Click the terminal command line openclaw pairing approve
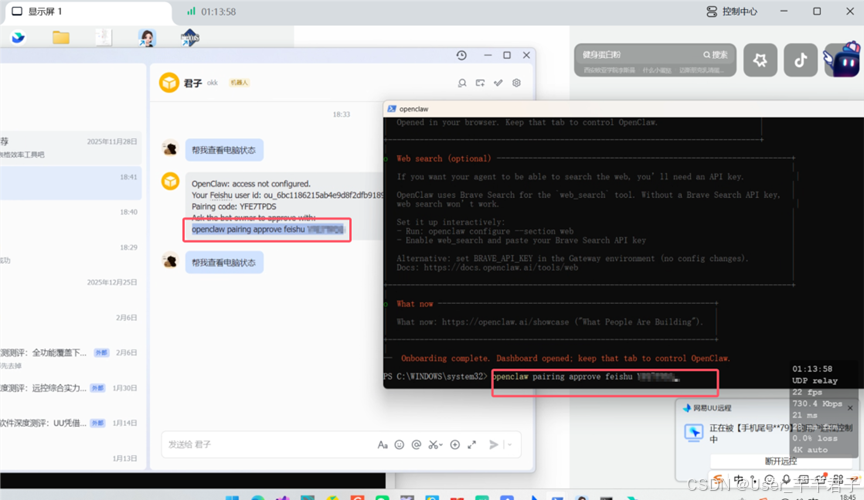864x500 pixels. pos(585,377)
